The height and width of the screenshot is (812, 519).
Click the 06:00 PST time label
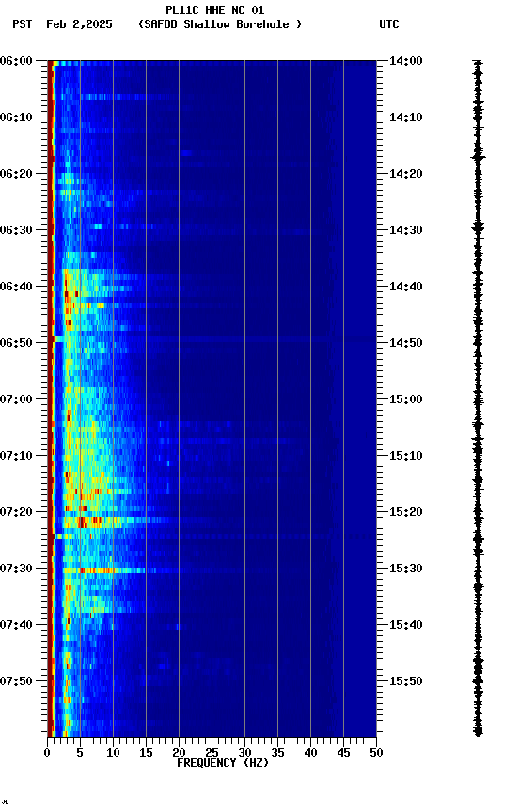[x=16, y=61]
